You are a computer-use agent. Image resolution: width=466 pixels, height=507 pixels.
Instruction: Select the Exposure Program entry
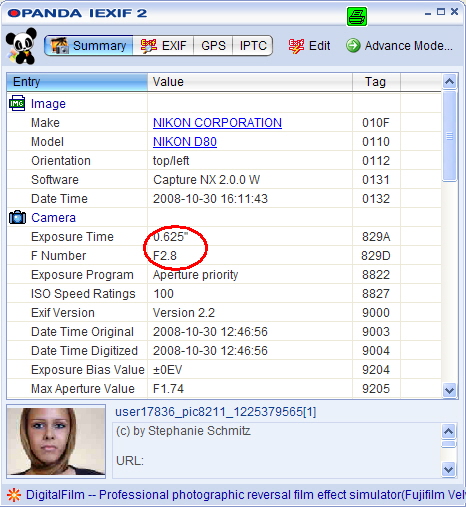click(x=224, y=275)
